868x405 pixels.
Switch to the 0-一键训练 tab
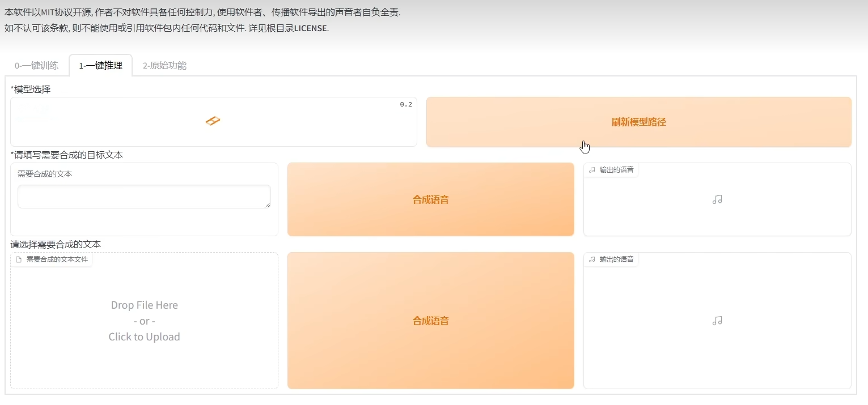[x=36, y=65]
